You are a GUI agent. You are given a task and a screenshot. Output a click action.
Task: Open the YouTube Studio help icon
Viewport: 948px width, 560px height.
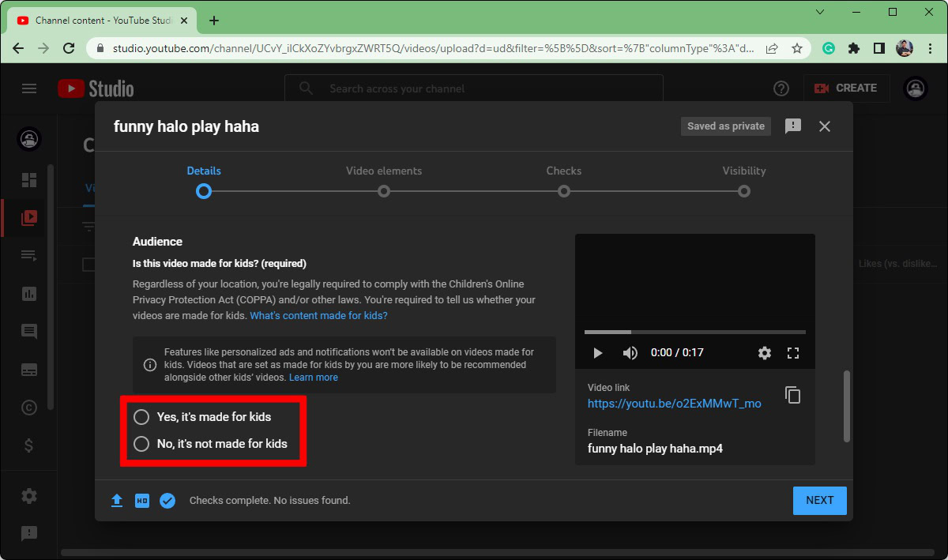coord(781,88)
